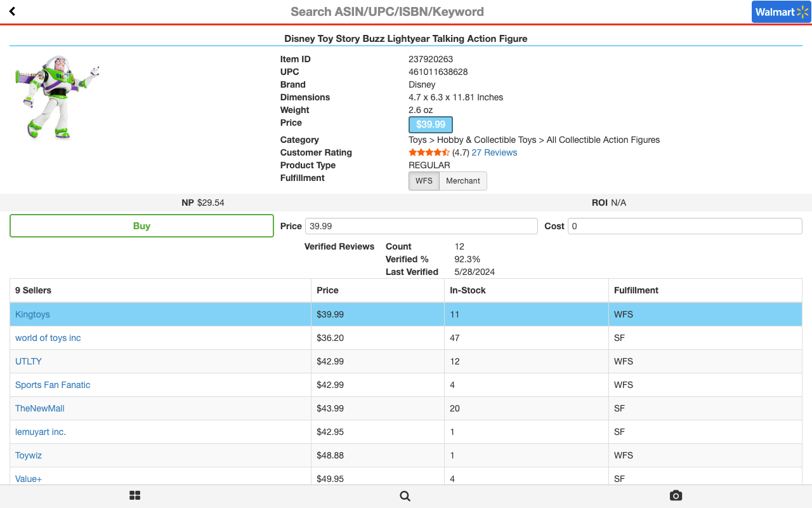The image size is (812, 508).
Task: Open world of toys inc seller
Action: [48, 338]
